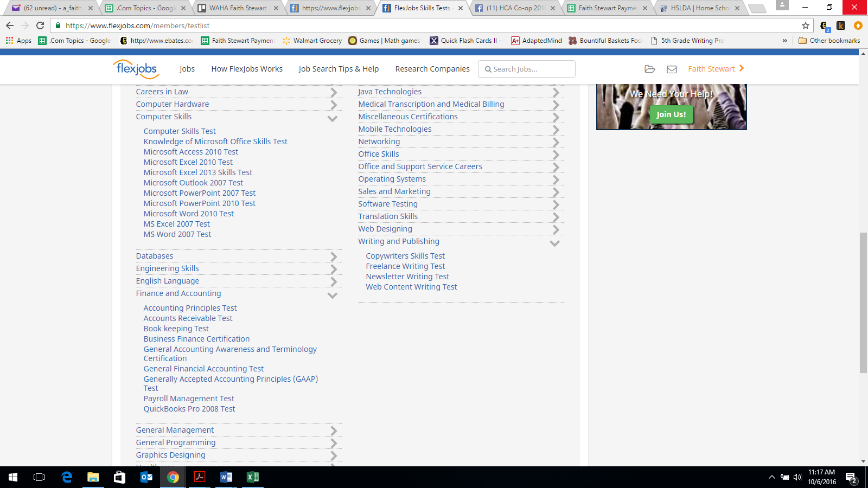Click the page vertical scrollbar thumb
This screenshot has width=868, height=488.
[x=863, y=303]
